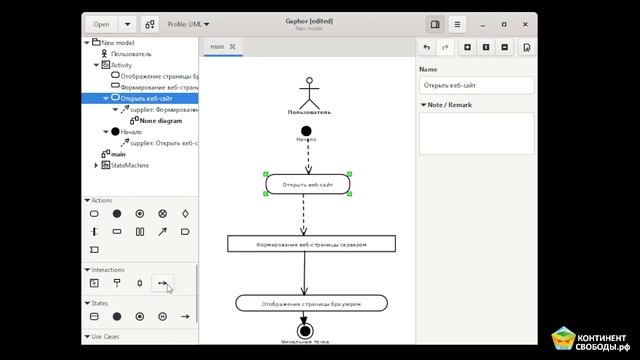Select the Send signal action tool
Screen dimensions: 640x360
[185, 231]
